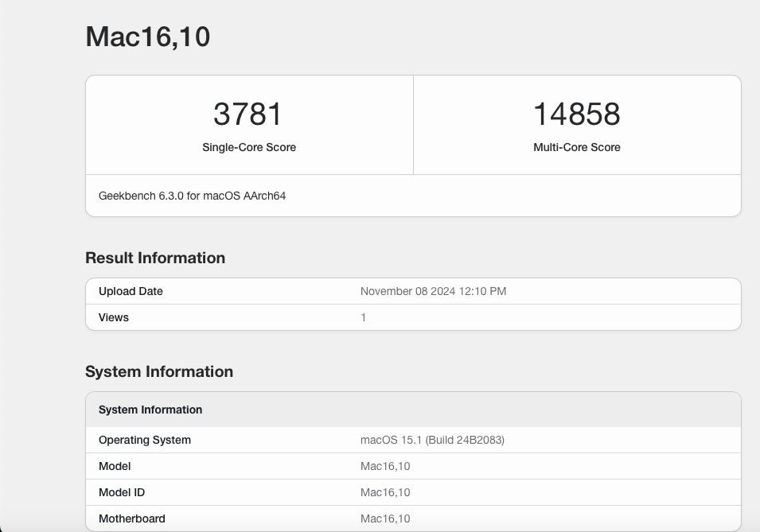Click the views count value 1
The image size is (760, 532).
(364, 317)
